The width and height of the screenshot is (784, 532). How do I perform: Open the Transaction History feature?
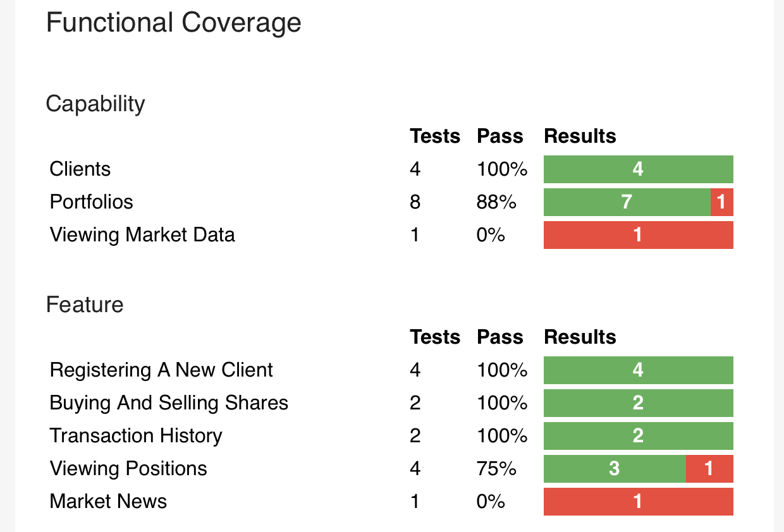coord(136,436)
